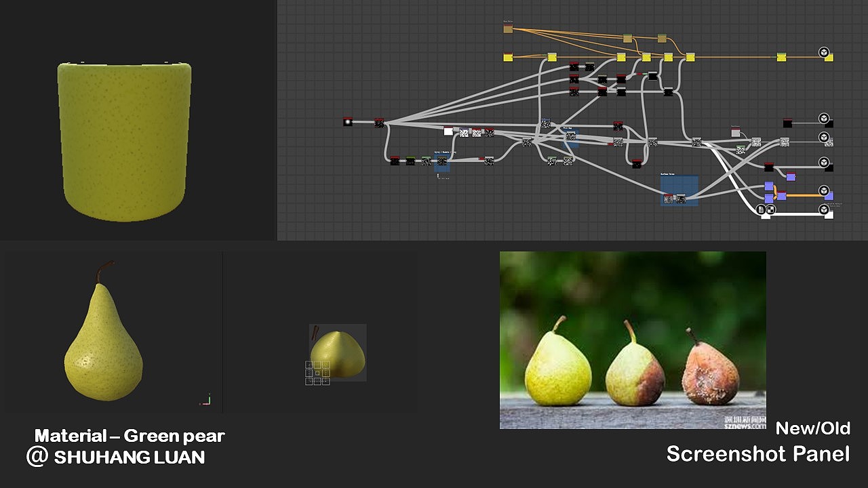
Task: Click the checkerboard icon on the white node
Action: [771, 210]
